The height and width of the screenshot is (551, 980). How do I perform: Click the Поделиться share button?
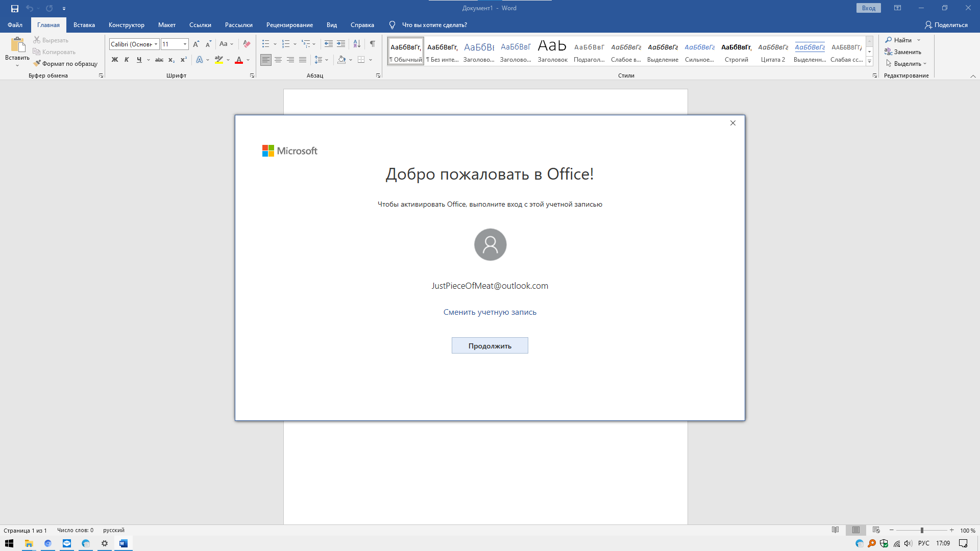pyautogui.click(x=946, y=24)
